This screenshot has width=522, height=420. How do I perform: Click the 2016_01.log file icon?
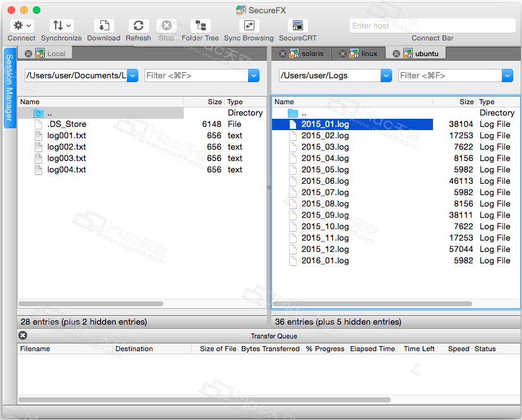click(x=293, y=261)
